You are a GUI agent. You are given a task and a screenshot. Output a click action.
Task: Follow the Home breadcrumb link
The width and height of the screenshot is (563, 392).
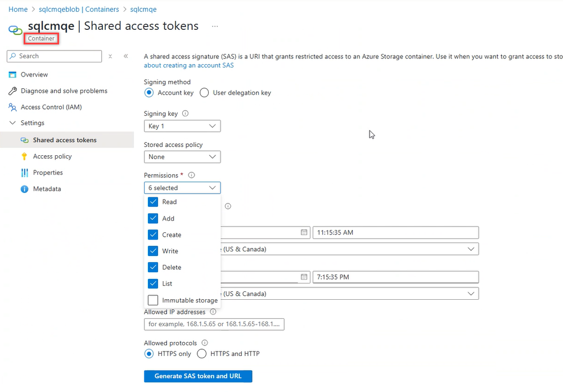pos(18,10)
